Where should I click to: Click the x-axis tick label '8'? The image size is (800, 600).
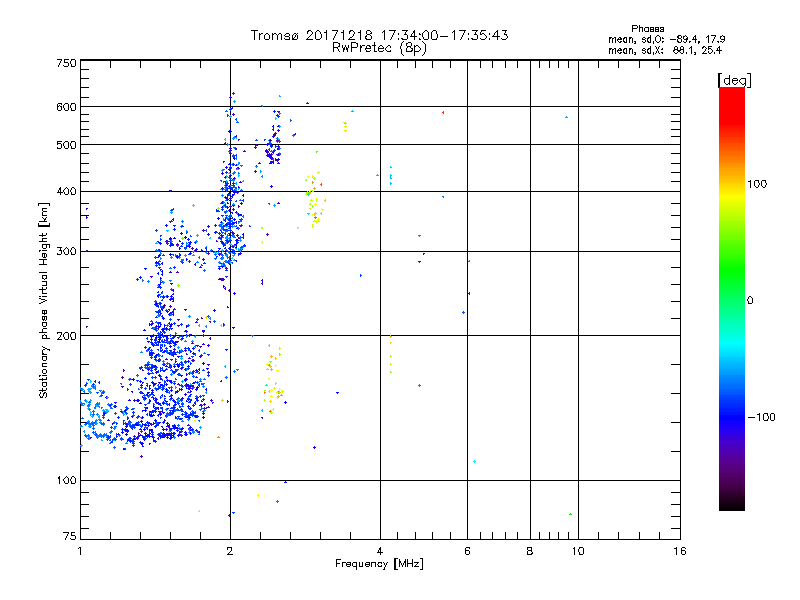[x=530, y=551]
